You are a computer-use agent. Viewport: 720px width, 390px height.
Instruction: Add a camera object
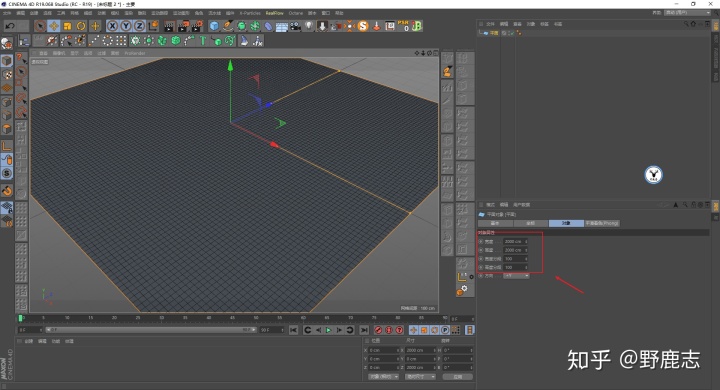pyautogui.click(x=295, y=26)
